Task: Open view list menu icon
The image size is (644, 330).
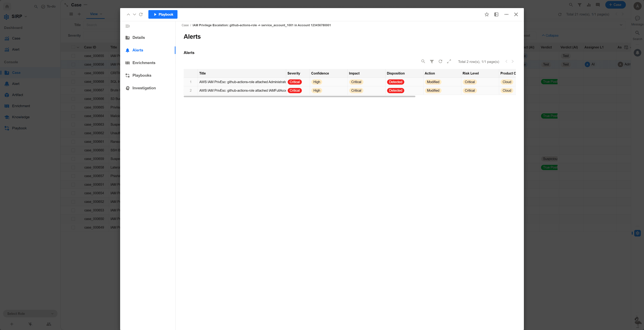Action: (x=71, y=14)
